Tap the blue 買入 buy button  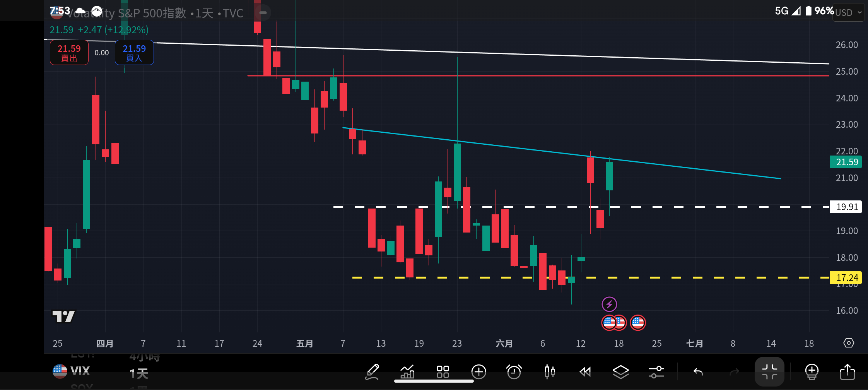[134, 53]
